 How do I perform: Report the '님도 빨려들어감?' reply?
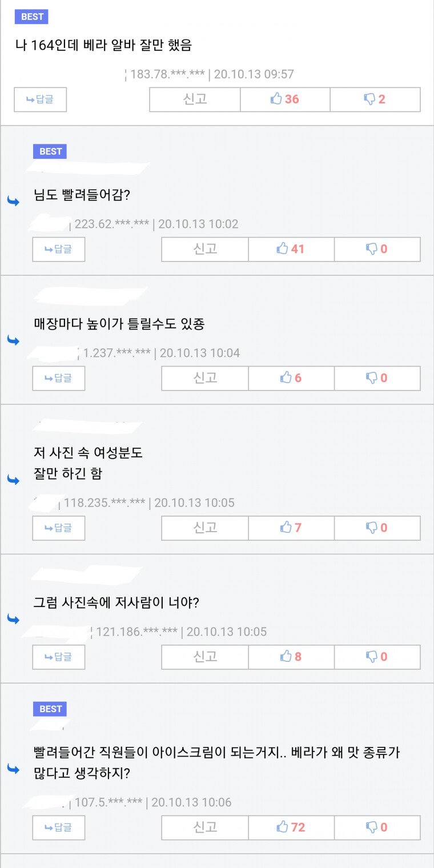[x=205, y=249]
